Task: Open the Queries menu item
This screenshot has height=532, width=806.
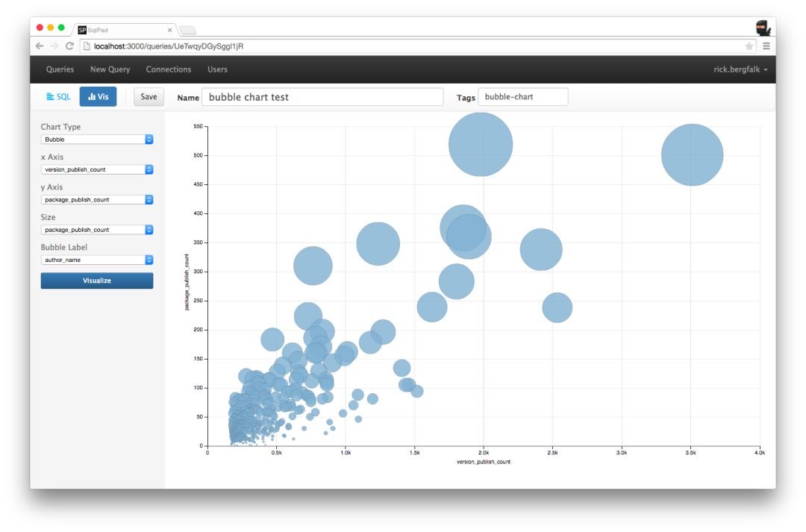Action: [x=60, y=69]
